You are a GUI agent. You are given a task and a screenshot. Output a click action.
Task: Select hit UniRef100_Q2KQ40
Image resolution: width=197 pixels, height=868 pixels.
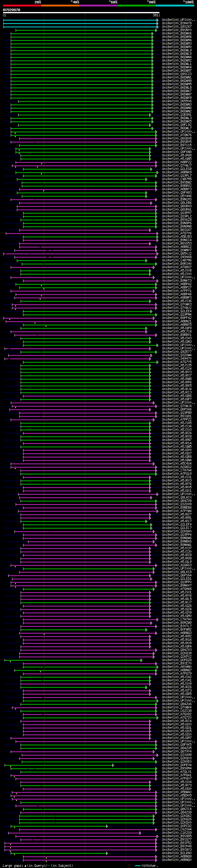177,531
